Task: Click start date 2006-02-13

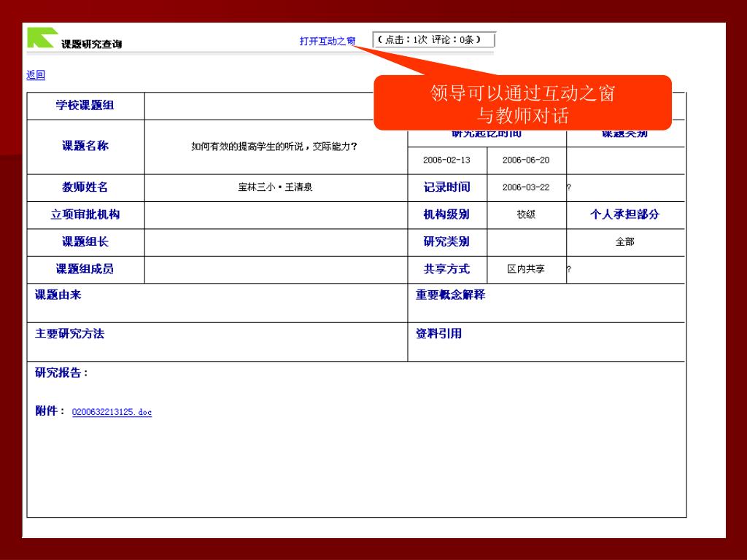Action: (447, 160)
